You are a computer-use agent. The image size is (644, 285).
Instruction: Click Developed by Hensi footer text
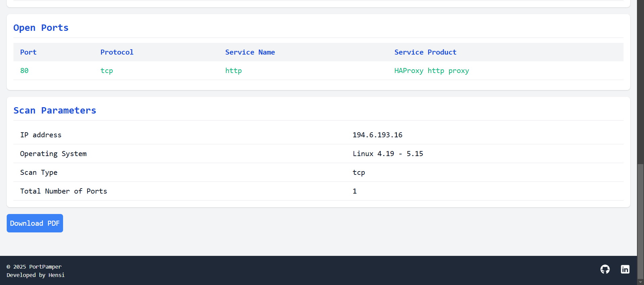(36, 275)
